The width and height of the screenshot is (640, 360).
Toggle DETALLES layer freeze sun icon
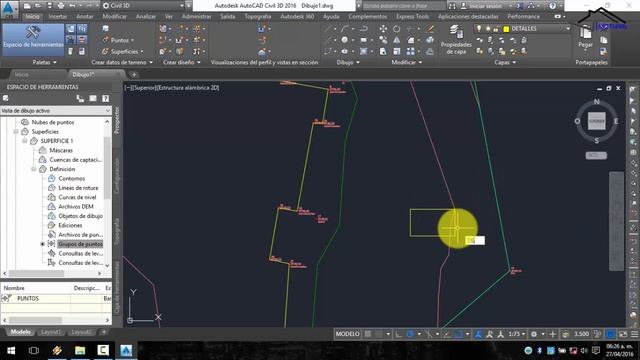(x=487, y=29)
